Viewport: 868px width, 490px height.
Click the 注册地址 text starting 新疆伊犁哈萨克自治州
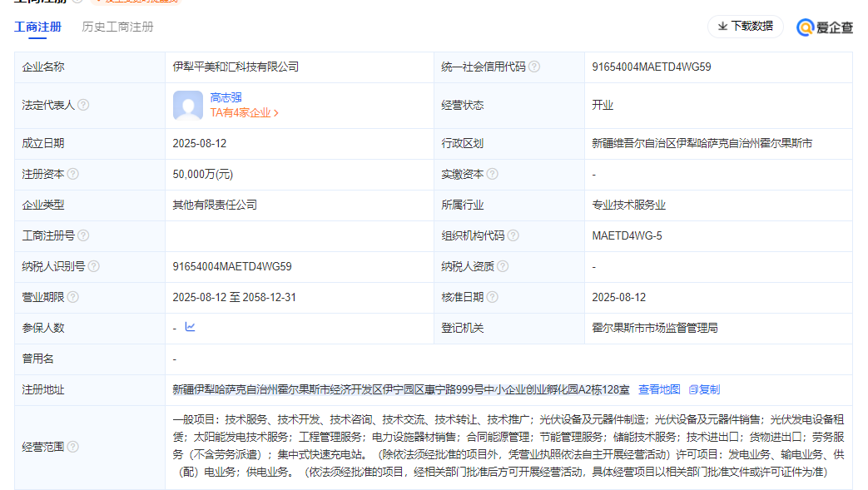click(x=401, y=389)
